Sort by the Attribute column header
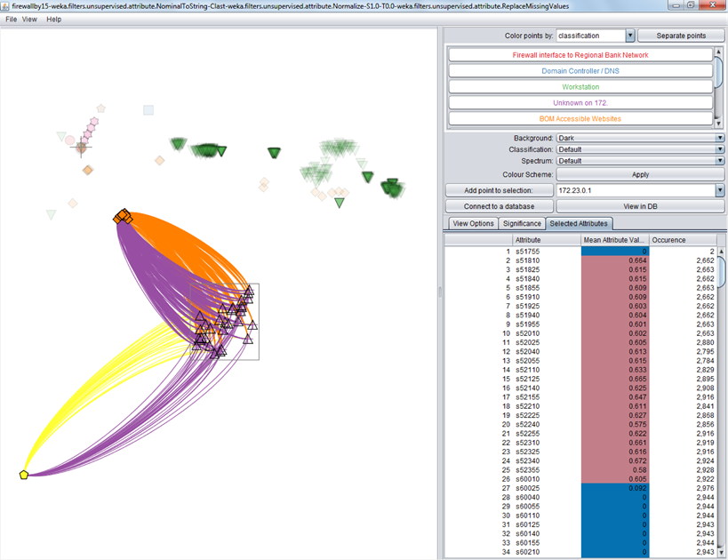Viewport: 728px width, 560px height. tap(547, 240)
